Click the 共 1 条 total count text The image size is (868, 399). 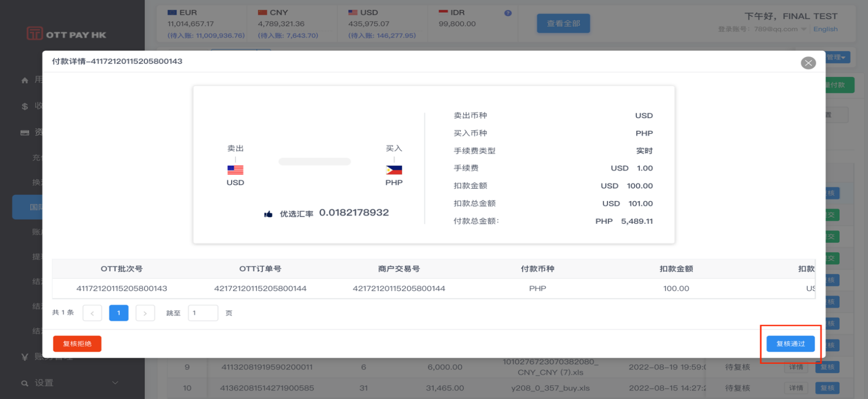coord(63,313)
